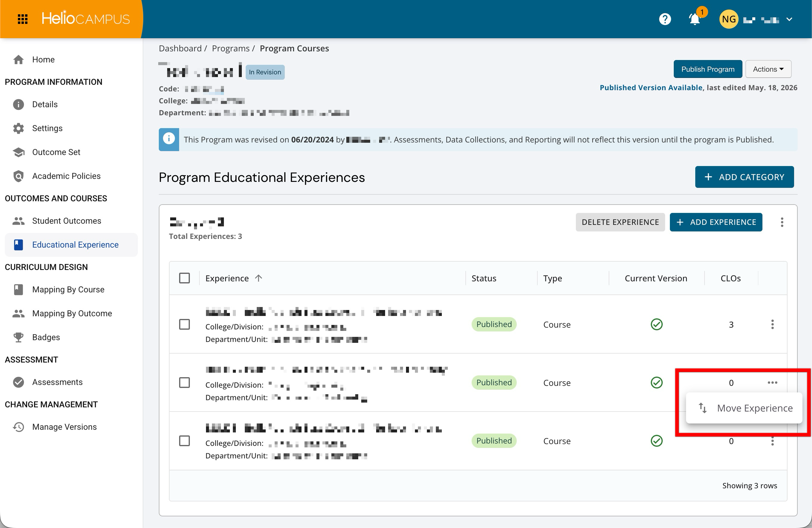Viewport: 812px width, 528px height.
Task: Click the Home house icon
Action: (19, 60)
